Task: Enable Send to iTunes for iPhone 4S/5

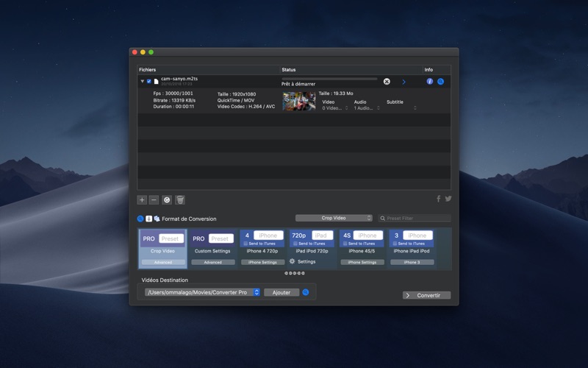Action: click(x=345, y=244)
